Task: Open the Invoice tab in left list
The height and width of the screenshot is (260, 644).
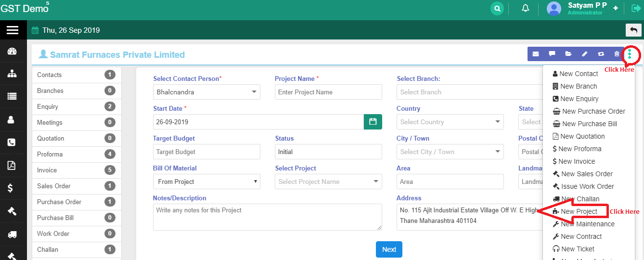Action: [x=77, y=170]
